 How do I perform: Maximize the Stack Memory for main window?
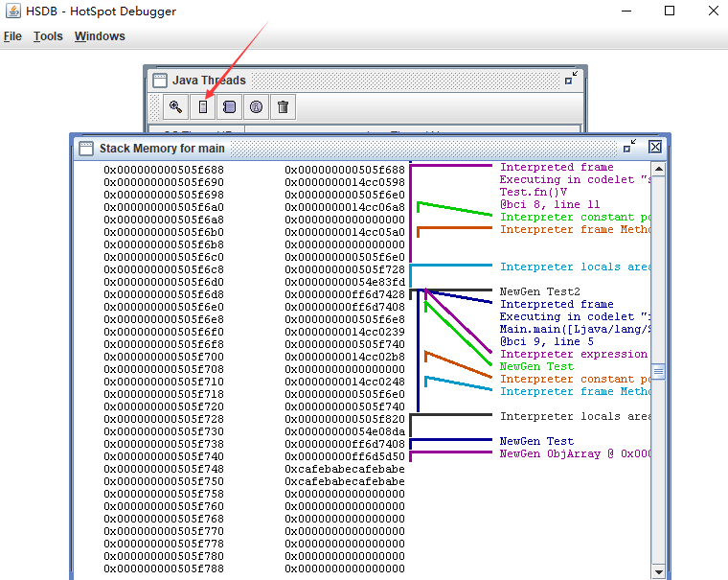point(629,147)
